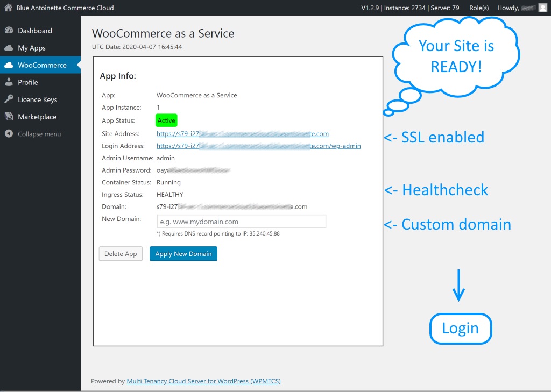This screenshot has width=551, height=392.
Task: Click the user avatar in the admin bar
Action: (x=543, y=8)
